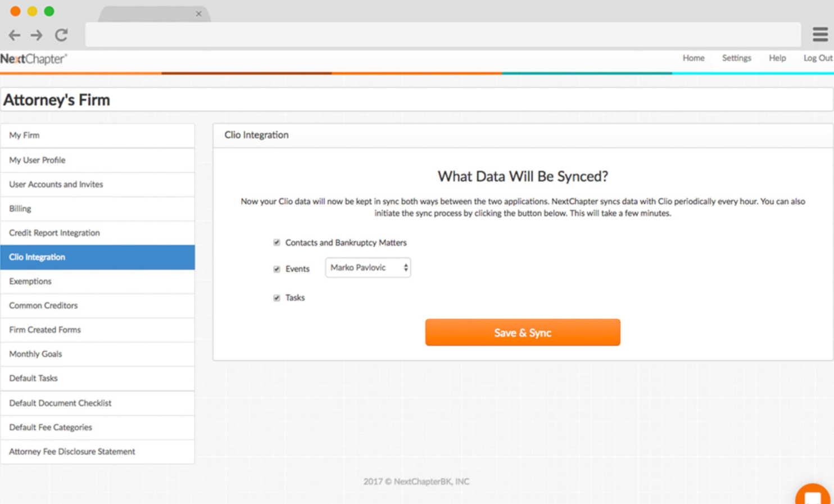
Task: Go to Firm Created Forms
Action: point(98,330)
